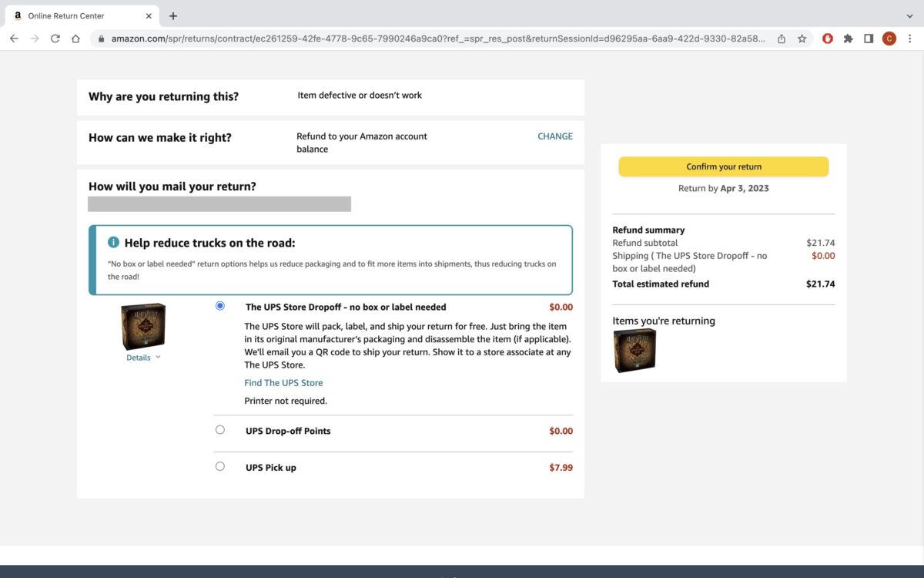Image resolution: width=924 pixels, height=578 pixels.
Task: Click the Harry Potter puzzle thumbnail at left
Action: click(x=143, y=327)
